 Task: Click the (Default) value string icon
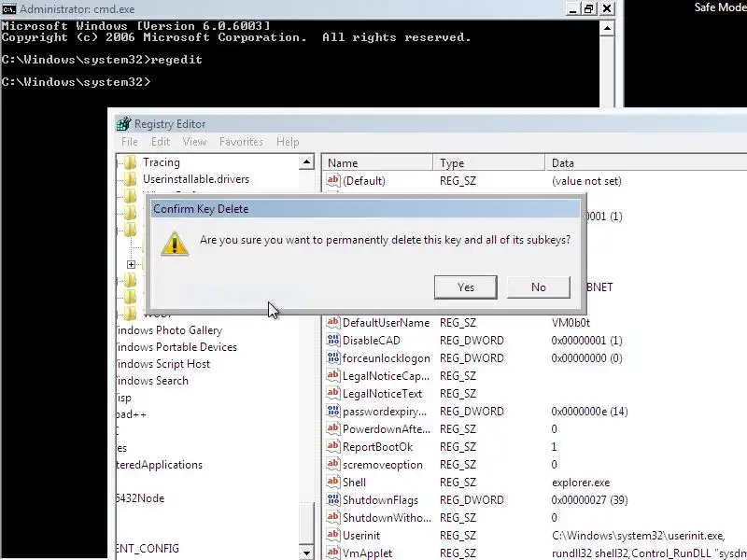[x=333, y=180]
